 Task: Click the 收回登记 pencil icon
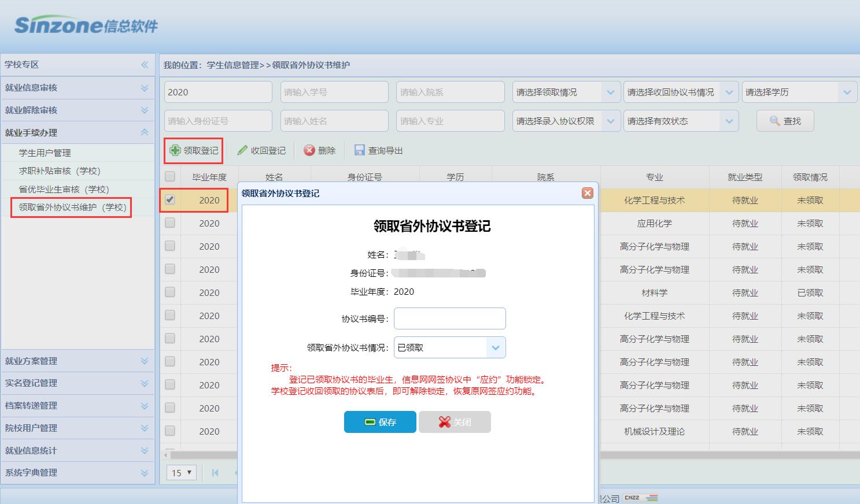(242, 150)
